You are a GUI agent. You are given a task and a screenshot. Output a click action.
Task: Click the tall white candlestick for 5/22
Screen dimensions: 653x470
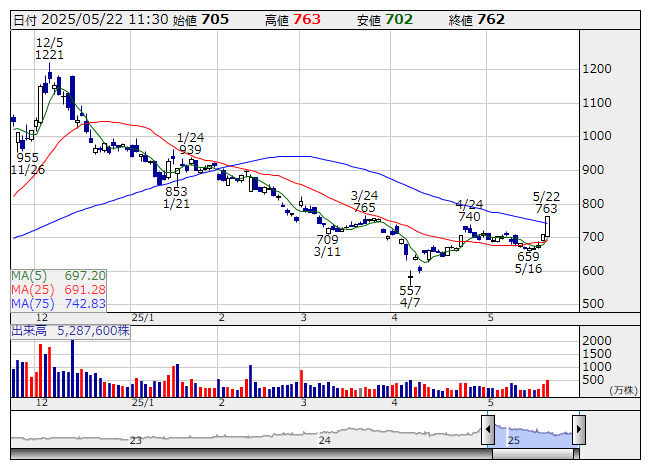pyautogui.click(x=547, y=226)
